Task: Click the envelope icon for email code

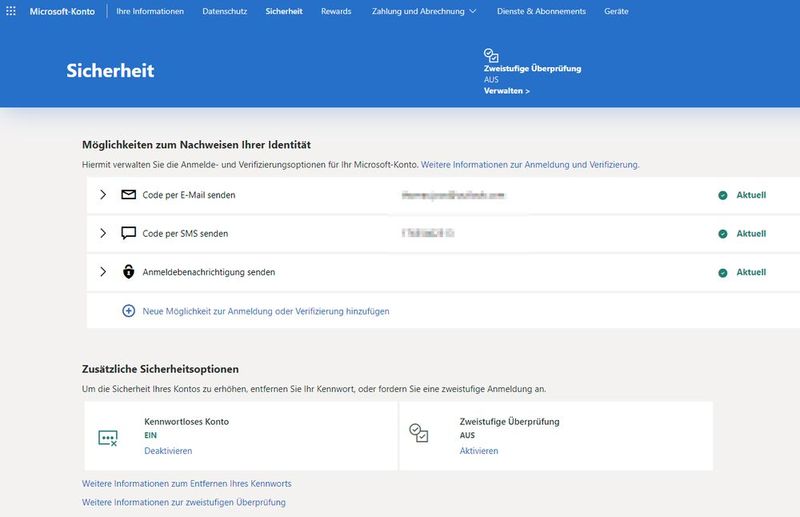Action: [x=129, y=194]
